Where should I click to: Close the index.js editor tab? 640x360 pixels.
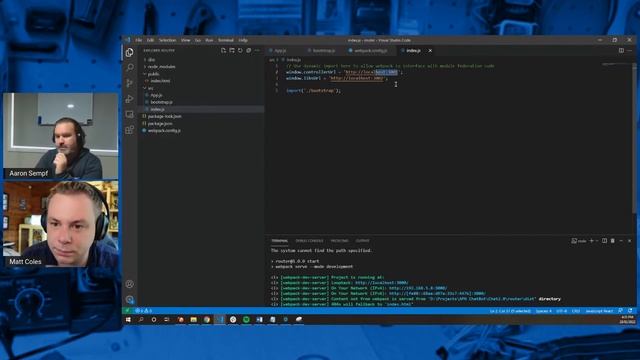click(430, 51)
